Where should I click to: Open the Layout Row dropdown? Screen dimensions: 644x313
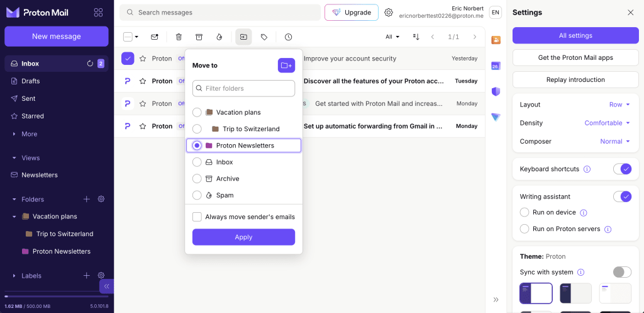click(x=619, y=105)
